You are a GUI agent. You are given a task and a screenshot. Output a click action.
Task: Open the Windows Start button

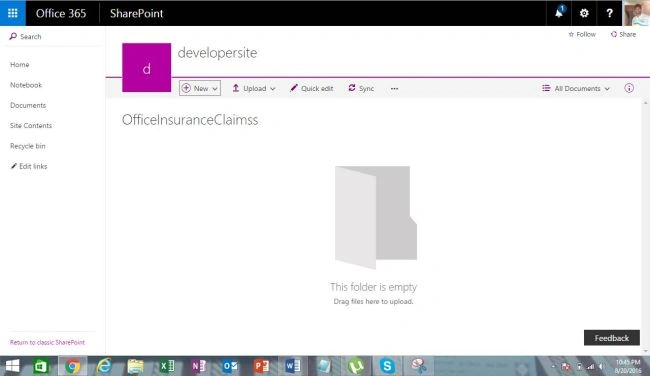pos(12,366)
